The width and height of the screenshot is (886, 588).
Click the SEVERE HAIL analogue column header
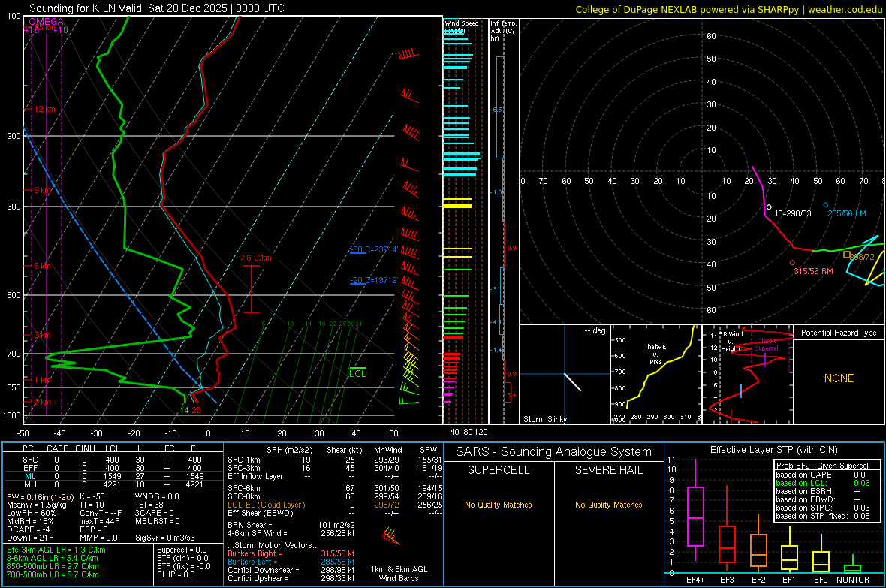tap(609, 470)
